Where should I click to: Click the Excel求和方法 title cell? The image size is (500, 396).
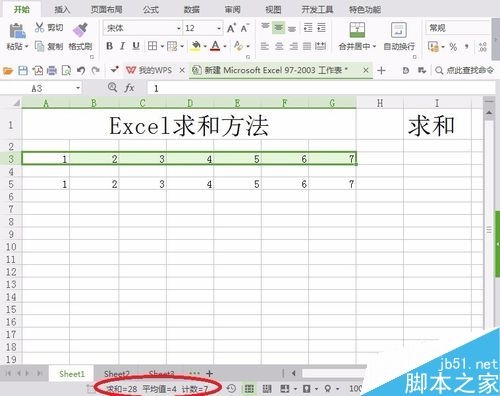point(189,125)
